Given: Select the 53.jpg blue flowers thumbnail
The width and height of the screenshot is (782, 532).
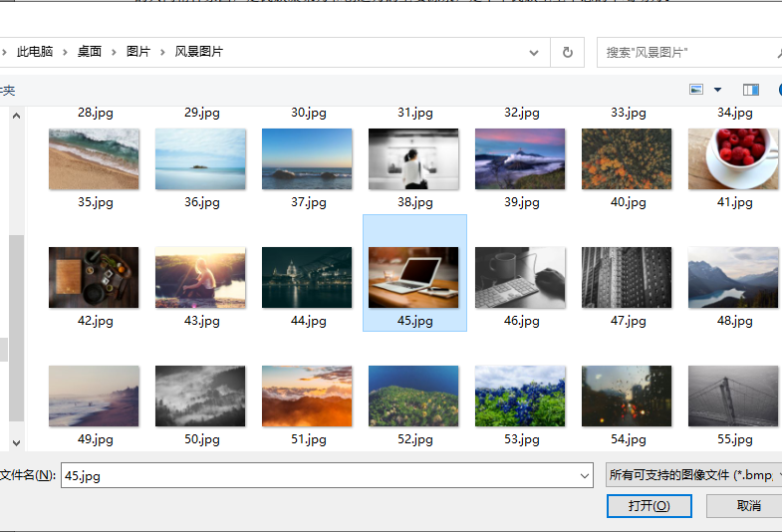Looking at the screenshot, I should 520,396.
